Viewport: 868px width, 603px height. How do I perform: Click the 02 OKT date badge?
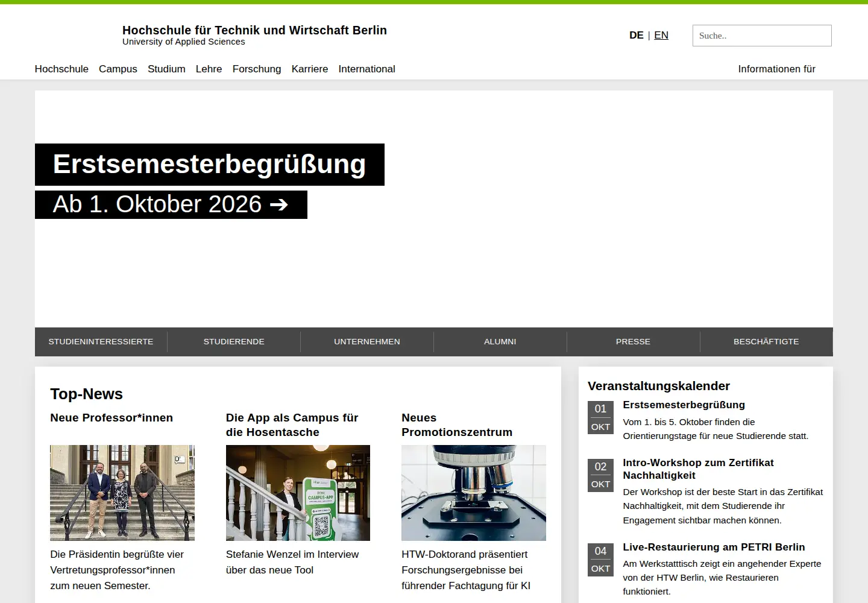point(600,475)
